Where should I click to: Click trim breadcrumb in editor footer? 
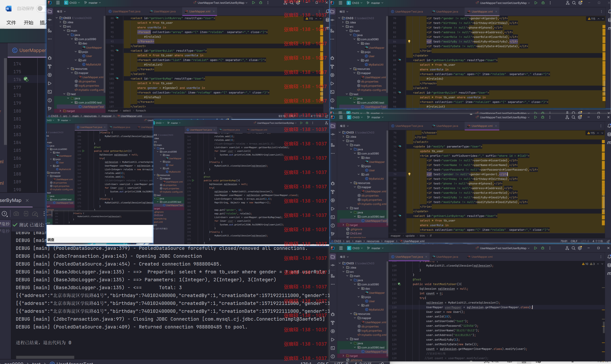(422, 236)
